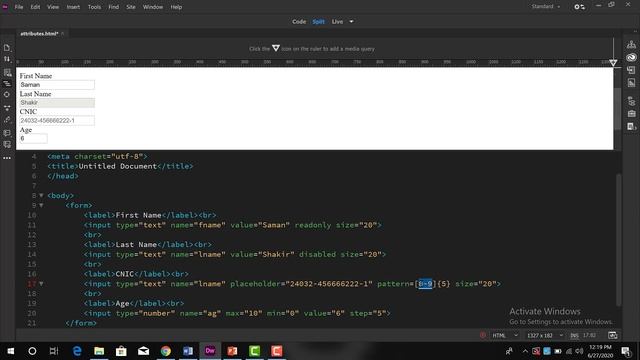
Task: Click the First Name field containing Saman
Action: click(x=57, y=85)
